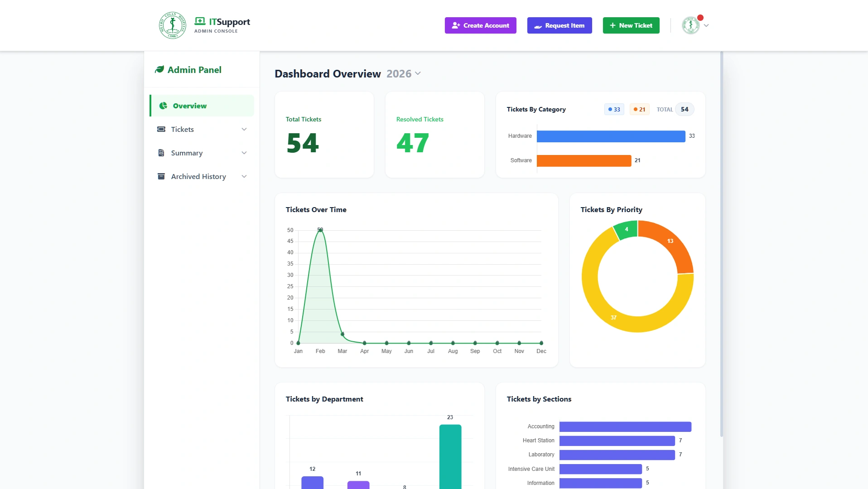The height and width of the screenshot is (489, 868).
Task: Click the Admin Panel leaf icon
Action: tap(159, 70)
